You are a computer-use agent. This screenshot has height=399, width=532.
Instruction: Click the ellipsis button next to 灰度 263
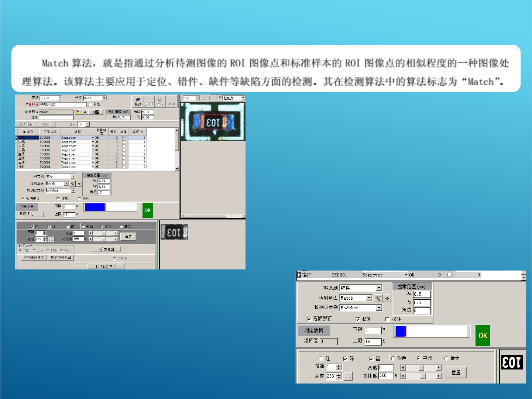(x=348, y=376)
